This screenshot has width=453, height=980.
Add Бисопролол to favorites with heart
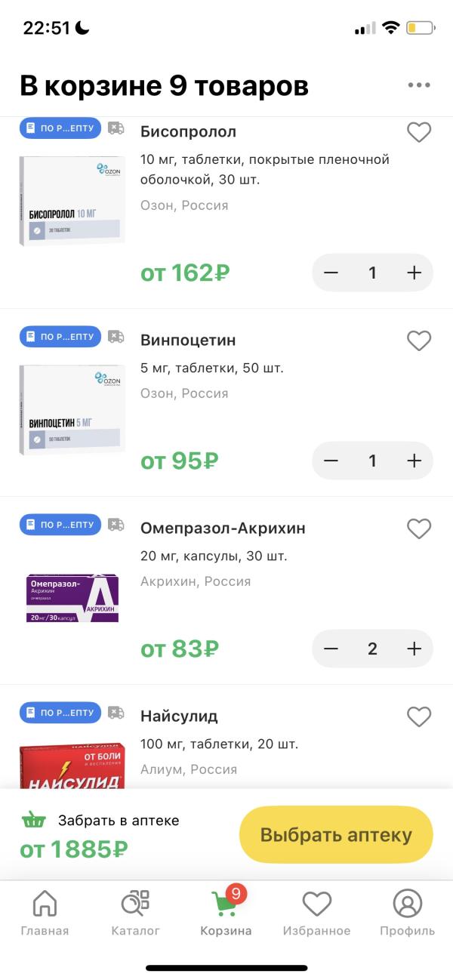(x=419, y=132)
